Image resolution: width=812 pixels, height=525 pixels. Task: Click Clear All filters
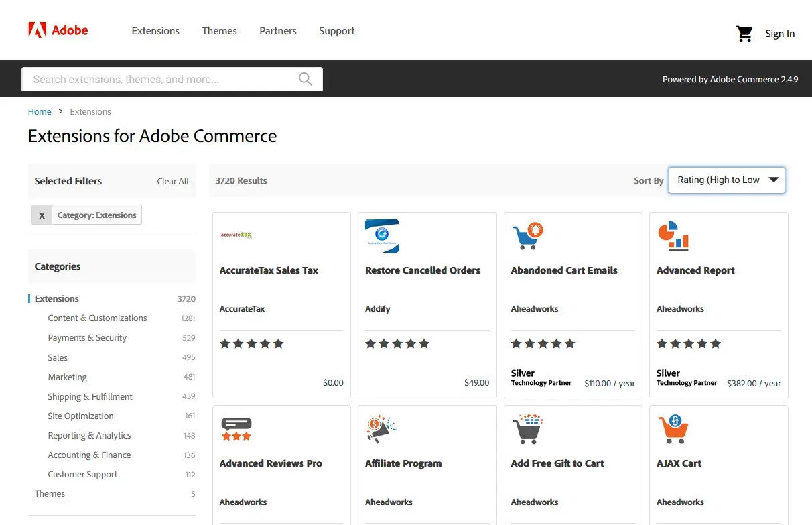[x=173, y=181]
